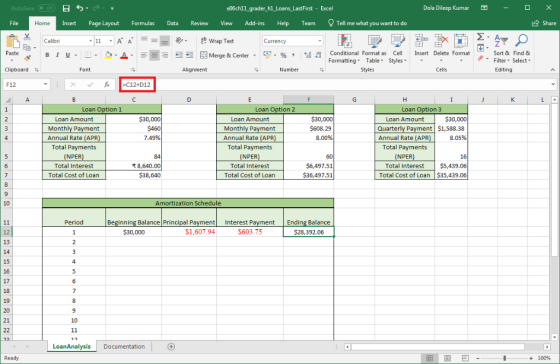
Task: Open the File tab
Action: [14, 23]
